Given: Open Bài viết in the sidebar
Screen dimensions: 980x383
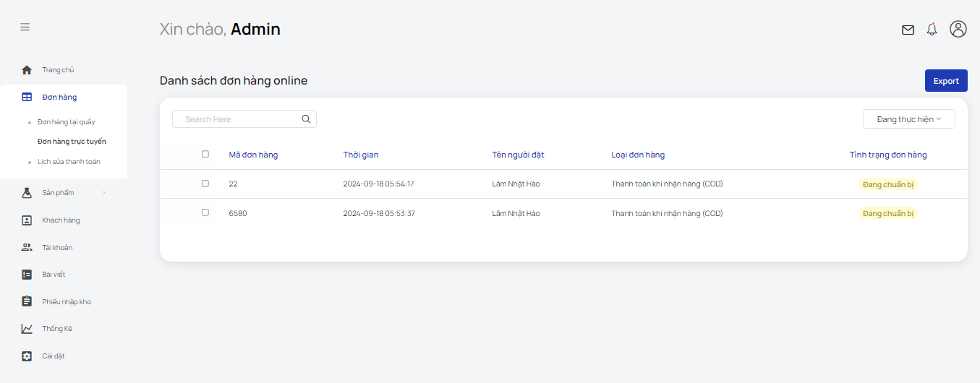Looking at the screenshot, I should pyautogui.click(x=54, y=275).
